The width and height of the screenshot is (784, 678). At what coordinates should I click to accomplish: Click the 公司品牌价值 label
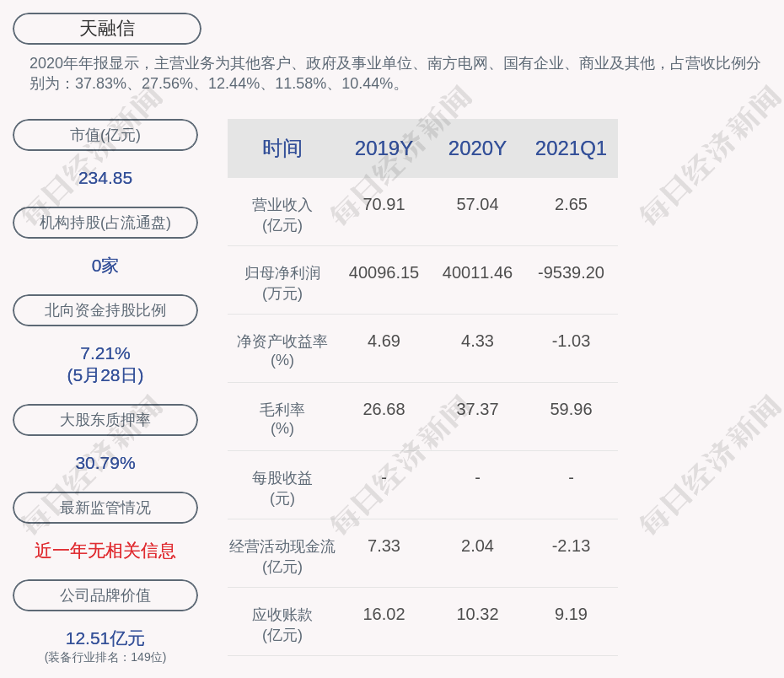point(105,595)
